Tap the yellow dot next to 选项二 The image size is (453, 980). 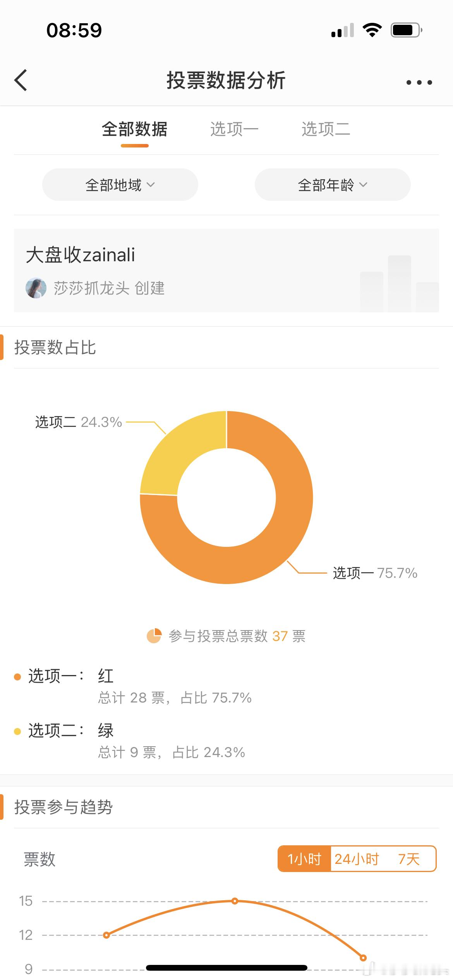pyautogui.click(x=17, y=731)
